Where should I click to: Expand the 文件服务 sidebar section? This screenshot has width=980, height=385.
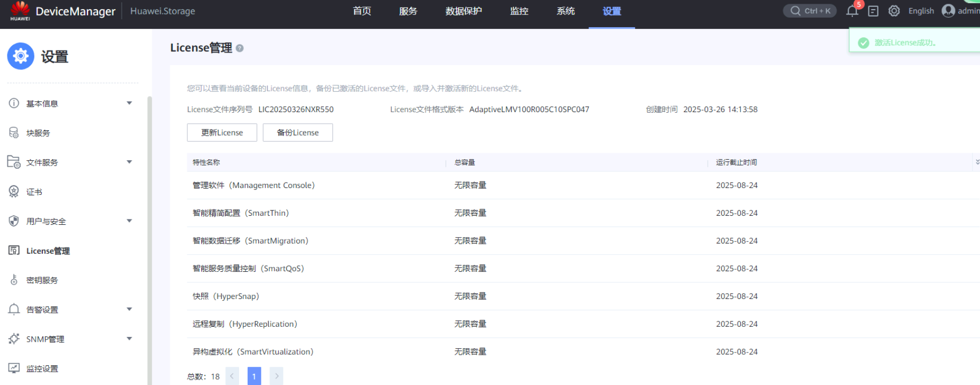coord(129,162)
